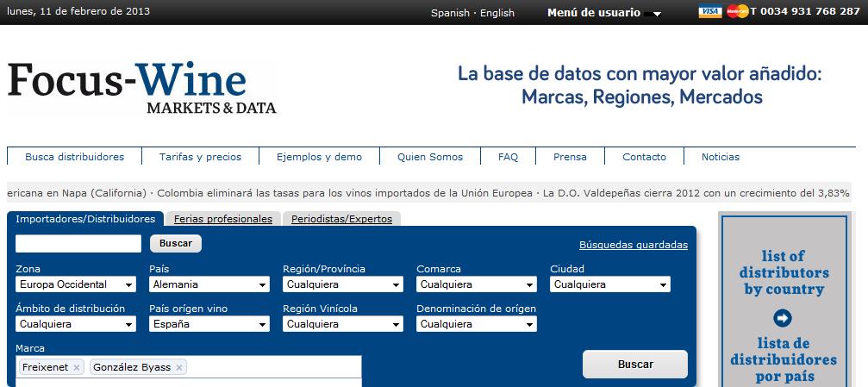Image resolution: width=868 pixels, height=387 pixels.
Task: Open Ejemplos y demo menu item
Action: 320,157
